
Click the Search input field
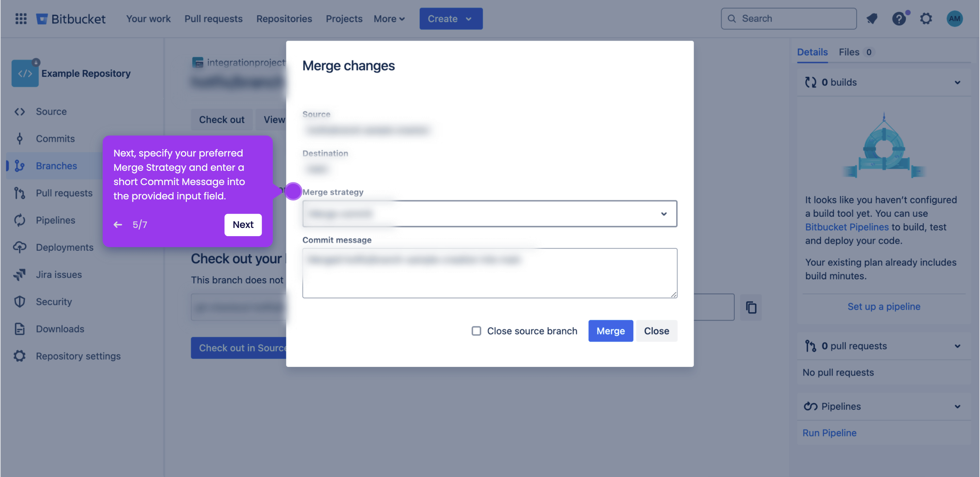tap(789, 19)
